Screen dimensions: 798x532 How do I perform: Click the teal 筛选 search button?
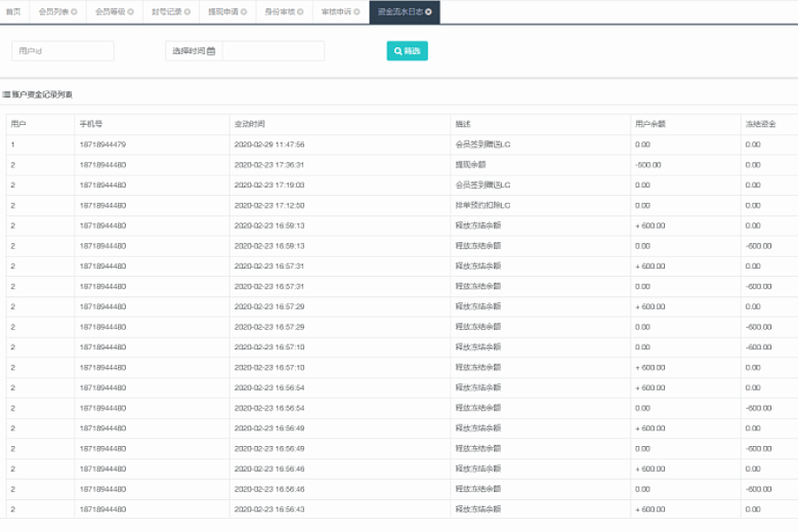(407, 51)
